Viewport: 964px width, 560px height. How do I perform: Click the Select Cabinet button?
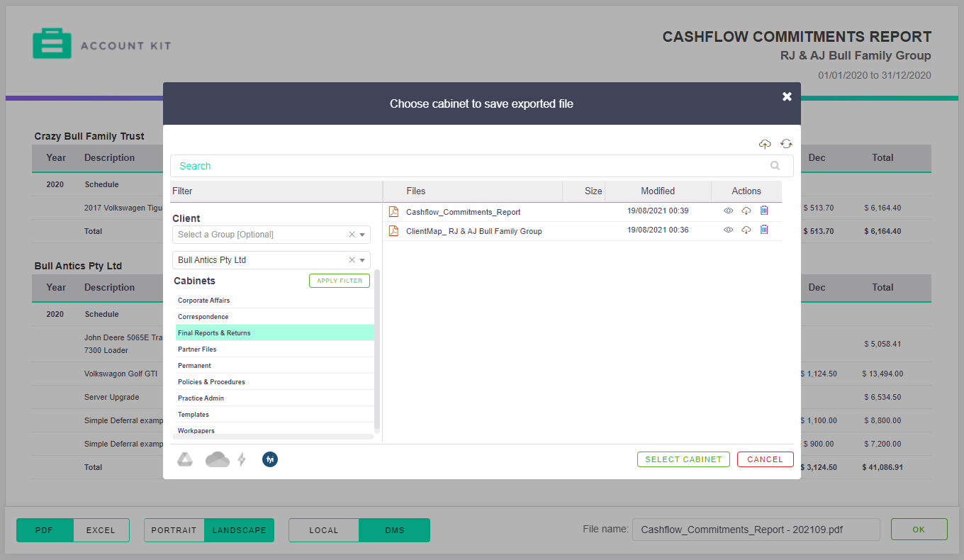click(x=684, y=459)
